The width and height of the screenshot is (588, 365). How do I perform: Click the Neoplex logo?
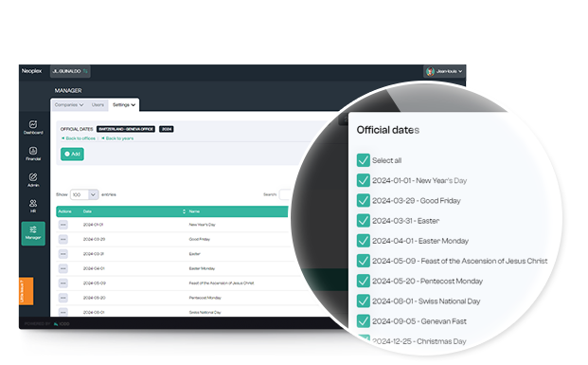31,71
